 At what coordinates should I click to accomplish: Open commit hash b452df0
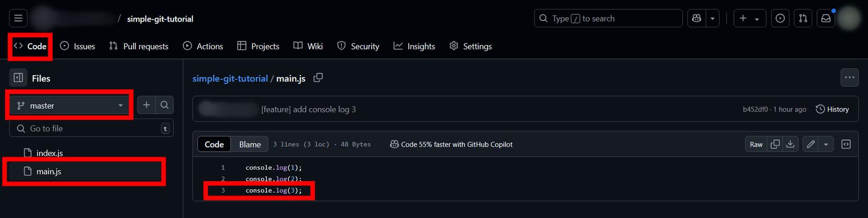click(755, 109)
